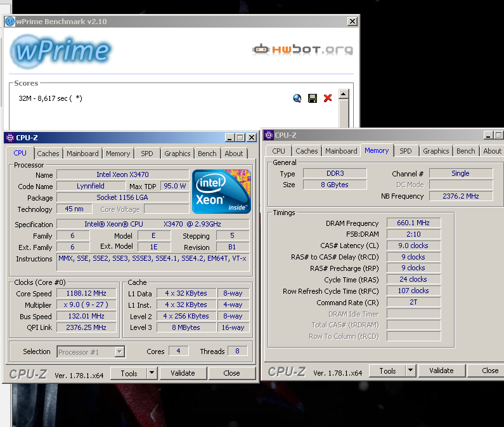Image resolution: width=504 pixels, height=427 pixels.
Task: Click the Scores list scrollbar up arrow
Action: pos(343,95)
